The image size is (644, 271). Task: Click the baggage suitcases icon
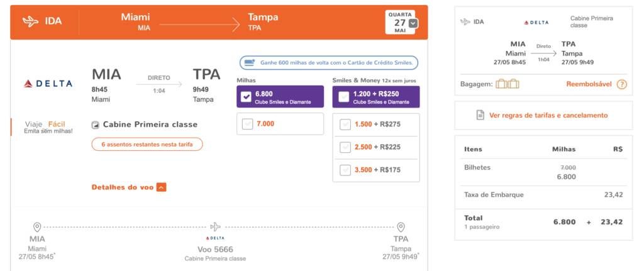[508, 84]
